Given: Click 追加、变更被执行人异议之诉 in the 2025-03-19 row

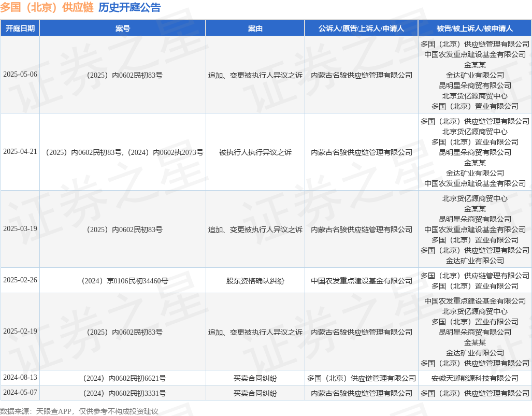Looking at the screenshot, I should (x=255, y=229).
